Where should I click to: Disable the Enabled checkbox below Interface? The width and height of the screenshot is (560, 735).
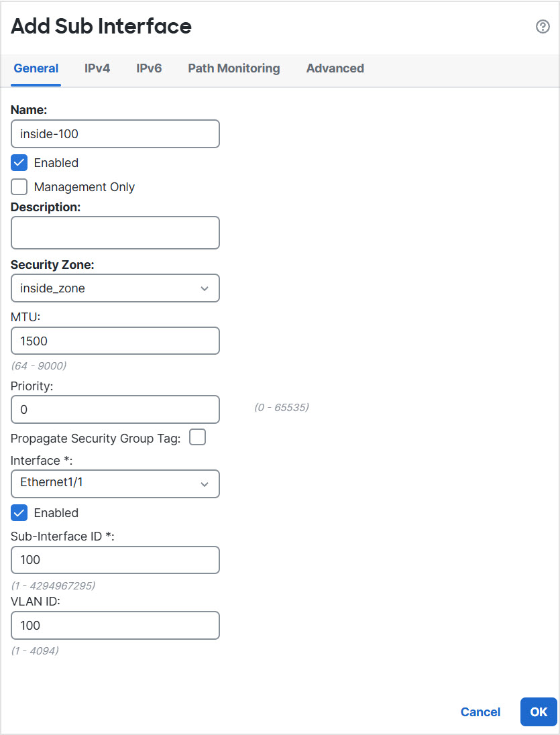point(17,512)
